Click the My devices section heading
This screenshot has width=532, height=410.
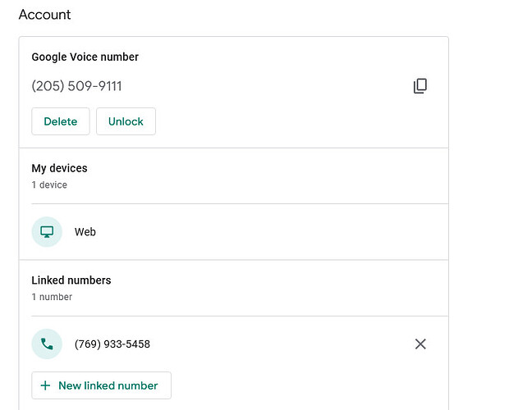tap(59, 168)
